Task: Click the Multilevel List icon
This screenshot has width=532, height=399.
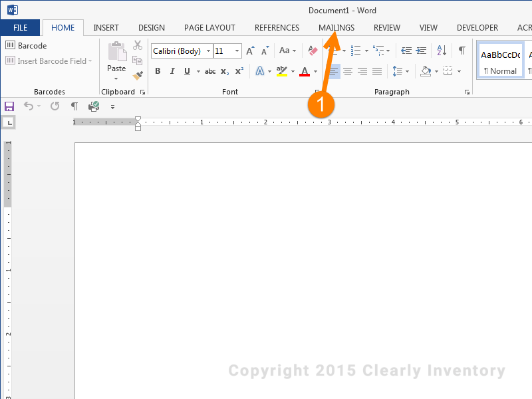Action: point(378,51)
